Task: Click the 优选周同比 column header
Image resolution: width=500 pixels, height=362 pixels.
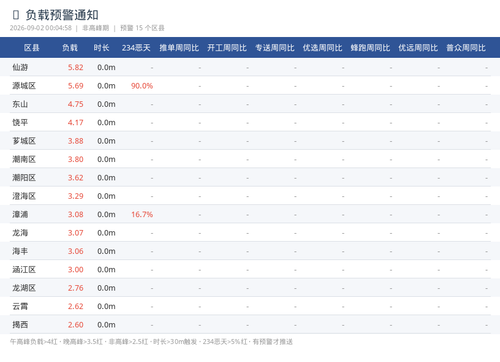Action: click(x=323, y=48)
